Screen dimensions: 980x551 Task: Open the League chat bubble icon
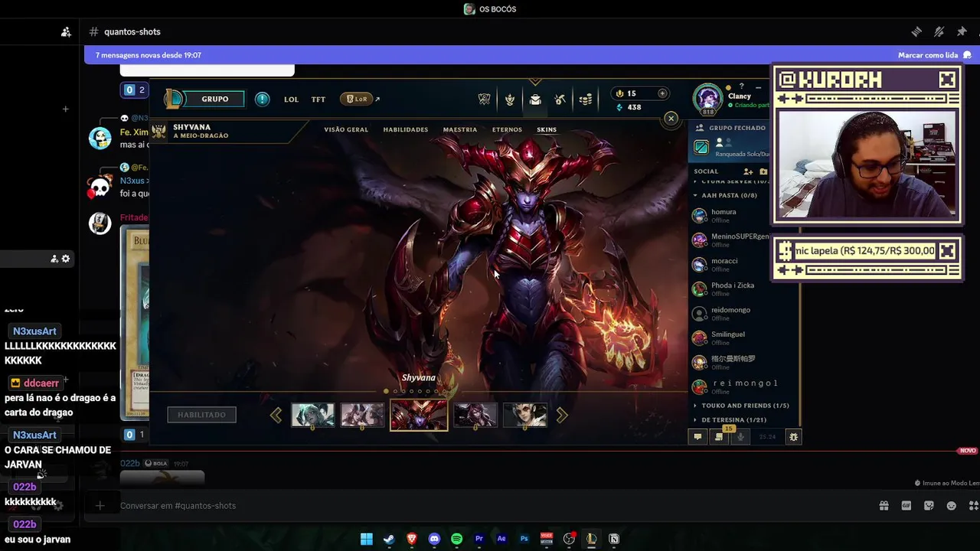[x=697, y=436]
